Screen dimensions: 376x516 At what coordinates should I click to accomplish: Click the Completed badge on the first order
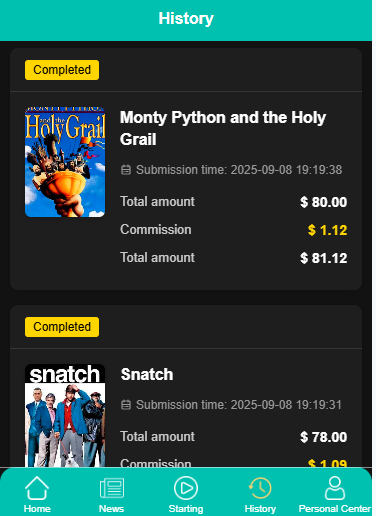62,70
